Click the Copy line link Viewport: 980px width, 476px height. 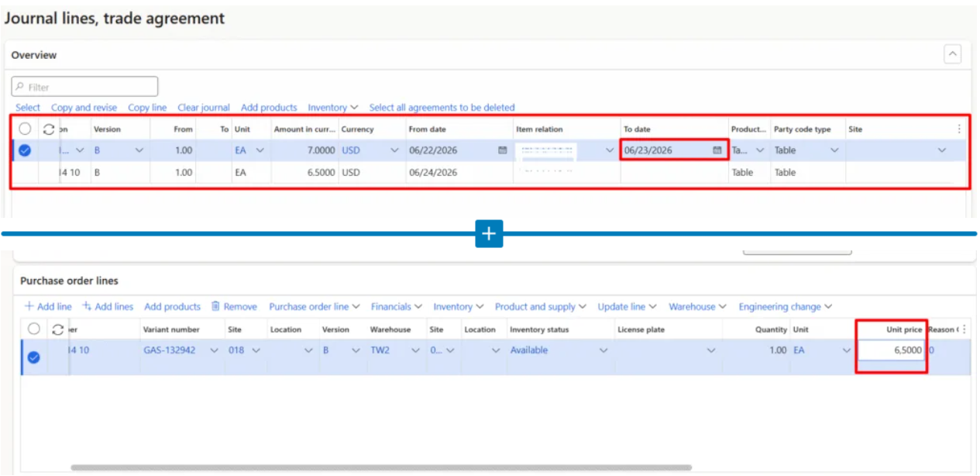147,108
